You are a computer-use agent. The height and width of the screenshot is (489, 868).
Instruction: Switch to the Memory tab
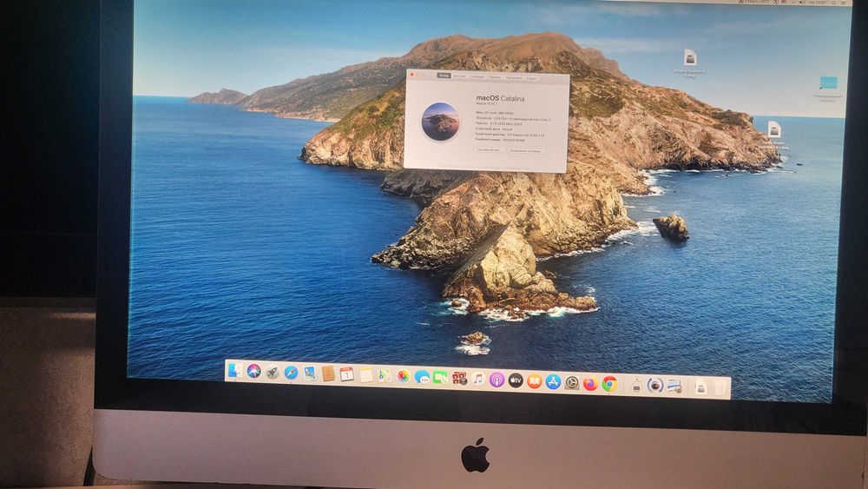[x=495, y=77]
